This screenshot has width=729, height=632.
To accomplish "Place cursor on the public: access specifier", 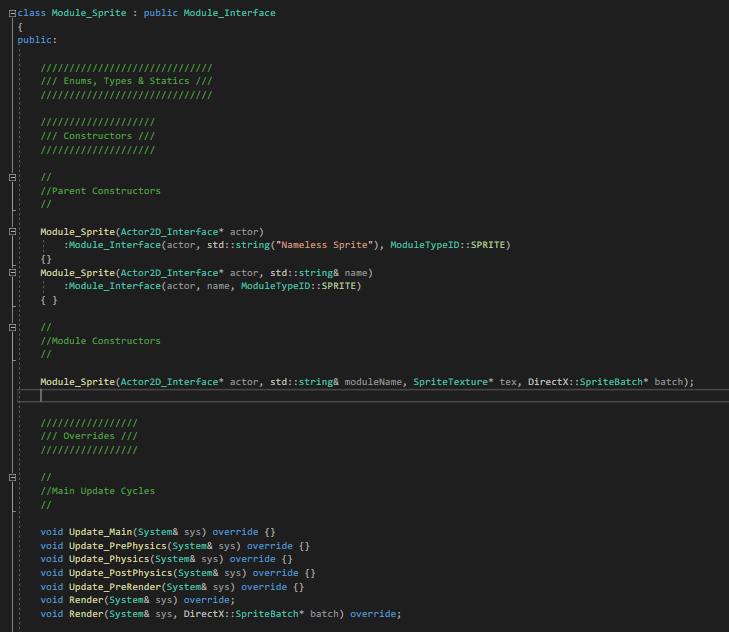I will pyautogui.click(x=37, y=40).
